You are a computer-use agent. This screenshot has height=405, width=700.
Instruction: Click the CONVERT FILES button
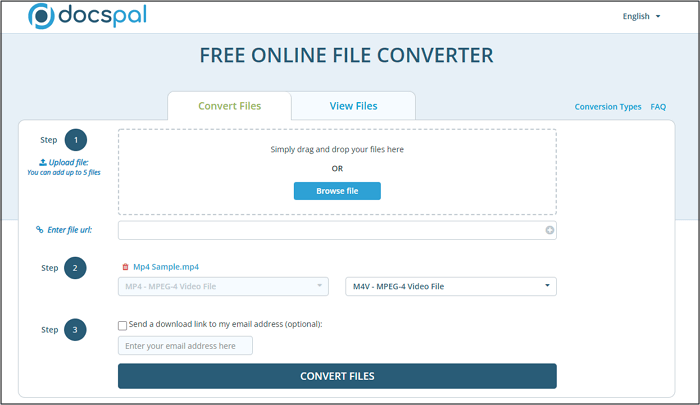click(337, 376)
